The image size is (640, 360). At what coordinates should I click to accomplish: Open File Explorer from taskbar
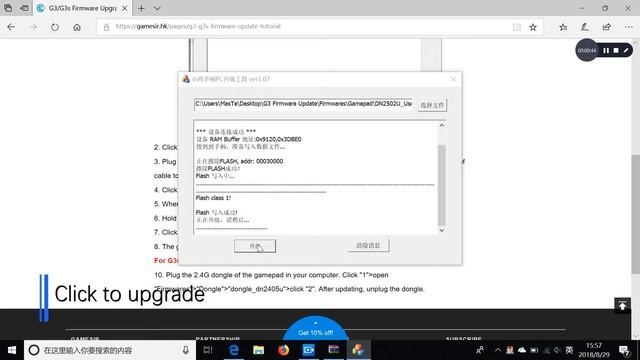[258, 350]
